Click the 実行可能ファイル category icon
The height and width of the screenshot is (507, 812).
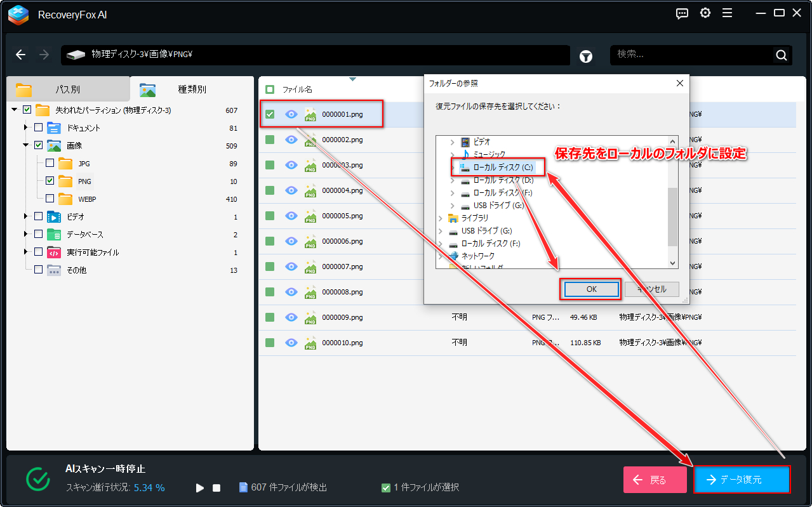coord(54,252)
